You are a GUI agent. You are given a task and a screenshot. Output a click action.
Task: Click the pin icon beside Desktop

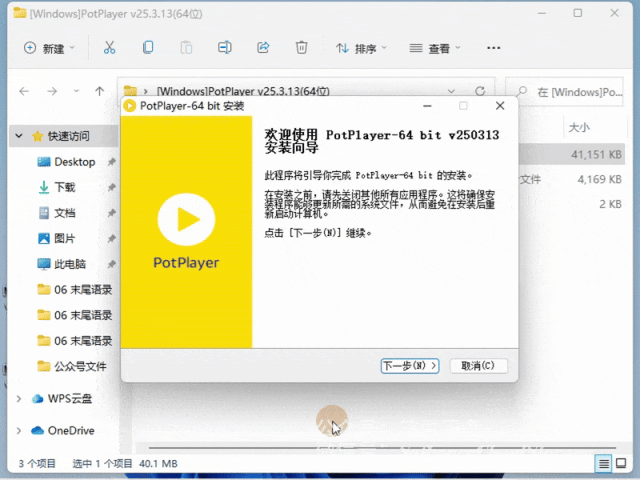tap(111, 162)
